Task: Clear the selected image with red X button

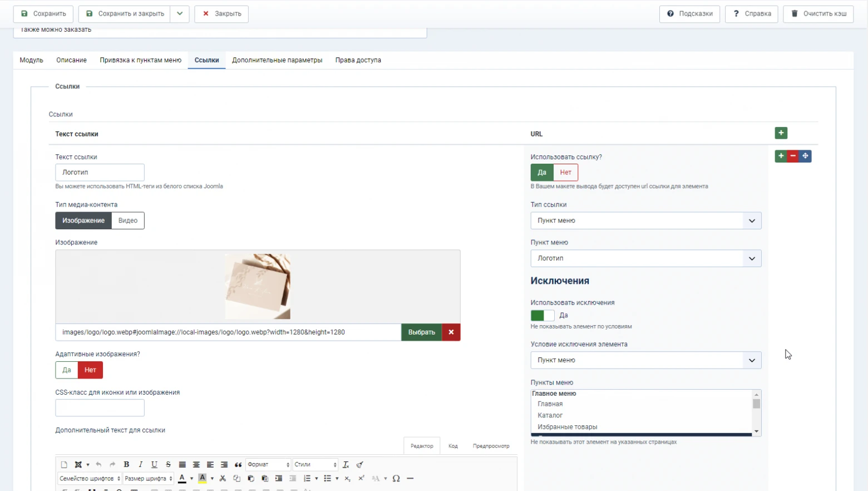Action: [x=451, y=332]
